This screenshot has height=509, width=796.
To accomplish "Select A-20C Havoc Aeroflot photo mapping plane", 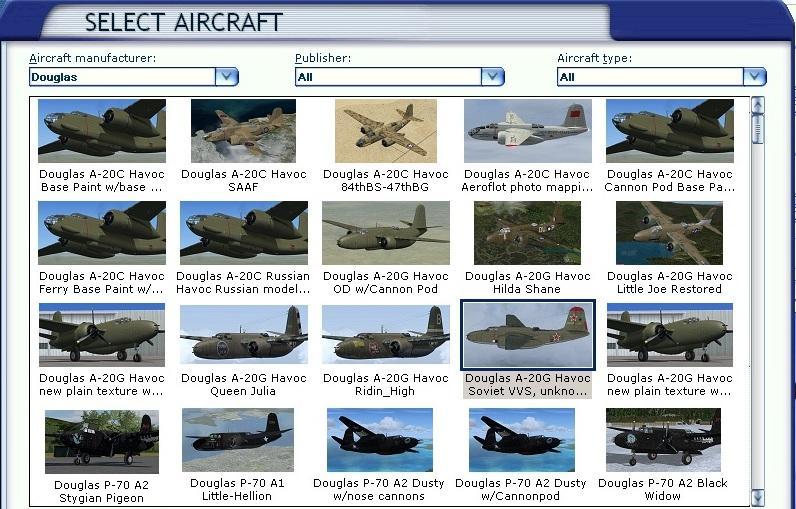I will 527,131.
